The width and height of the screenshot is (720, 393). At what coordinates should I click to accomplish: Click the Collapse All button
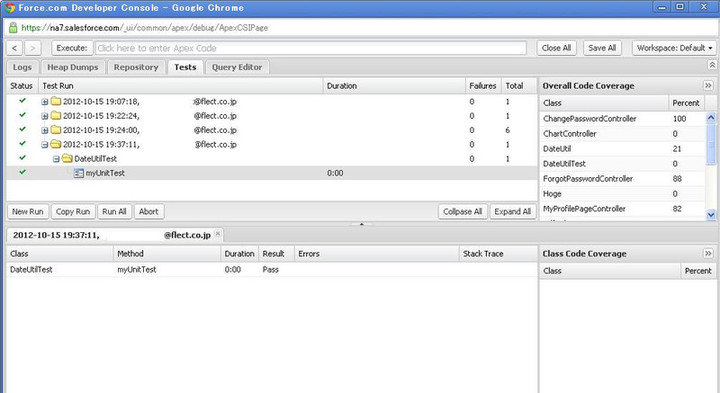pyautogui.click(x=462, y=212)
